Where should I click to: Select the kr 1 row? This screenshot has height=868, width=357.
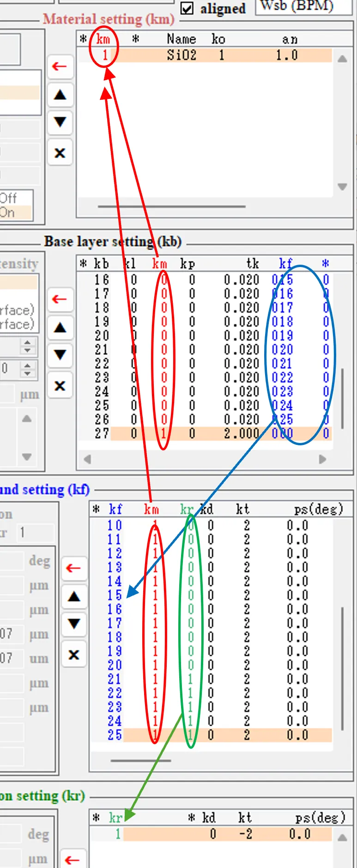[x=212, y=834]
